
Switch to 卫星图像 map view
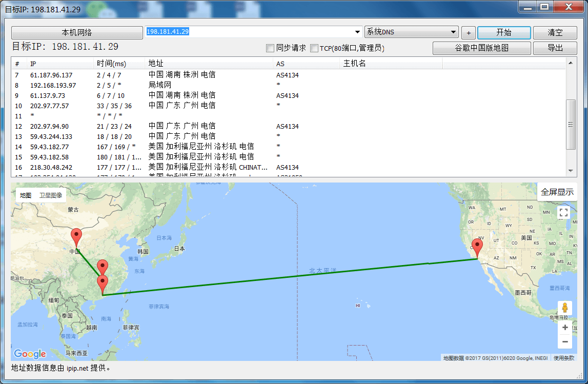(51, 195)
